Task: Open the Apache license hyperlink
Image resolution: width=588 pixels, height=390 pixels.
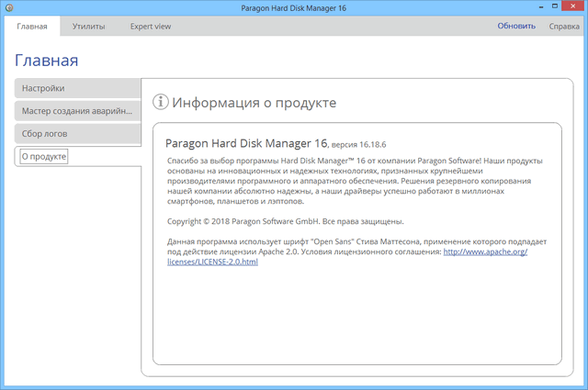Action: click(485, 251)
